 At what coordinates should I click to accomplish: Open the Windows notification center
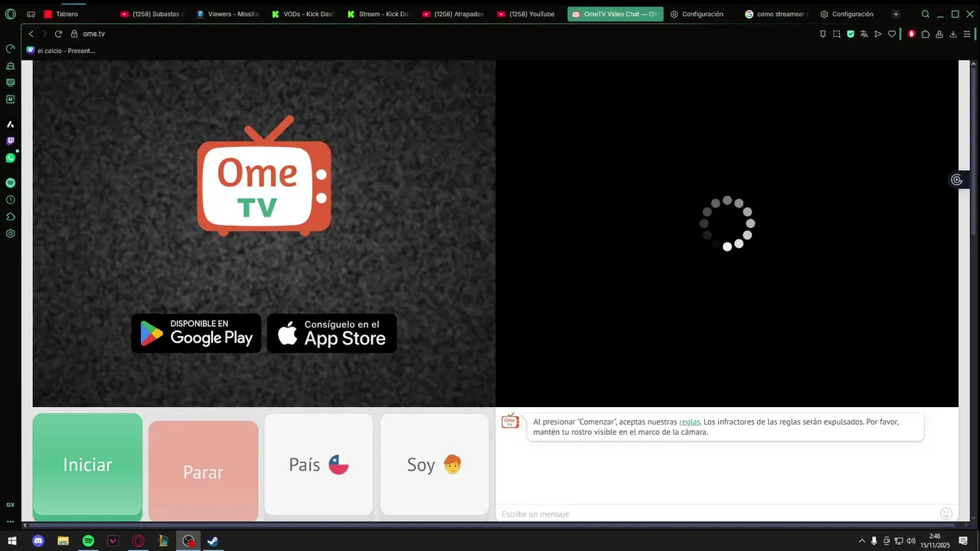coord(963,541)
